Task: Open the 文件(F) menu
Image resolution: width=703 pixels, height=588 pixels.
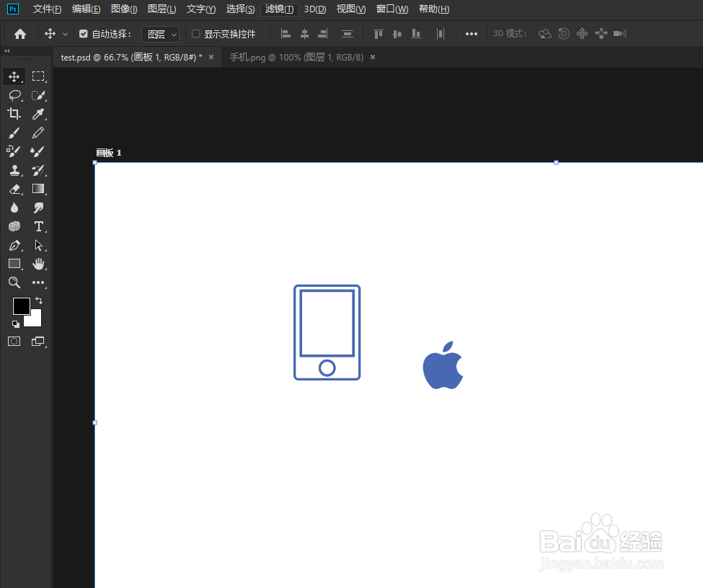Action: [x=47, y=9]
